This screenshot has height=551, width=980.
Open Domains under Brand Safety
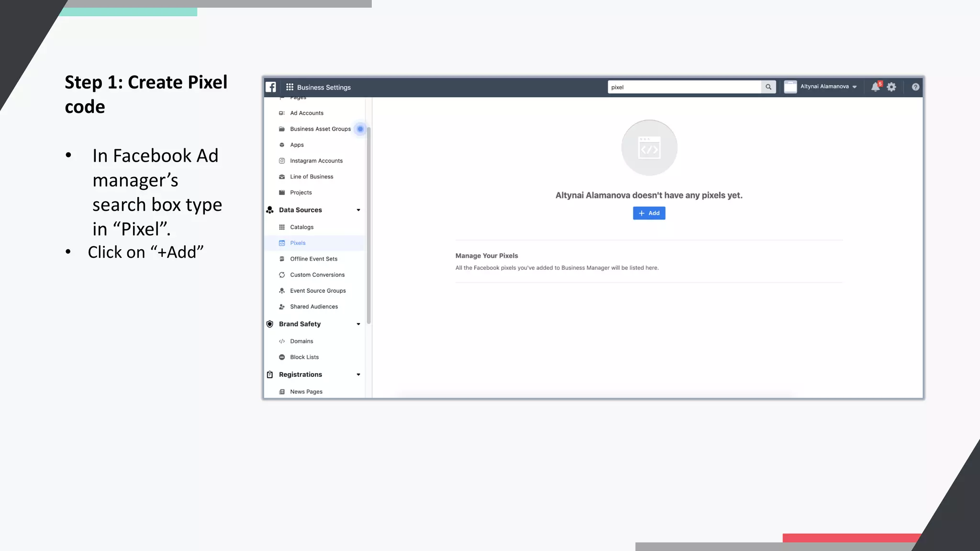point(301,342)
